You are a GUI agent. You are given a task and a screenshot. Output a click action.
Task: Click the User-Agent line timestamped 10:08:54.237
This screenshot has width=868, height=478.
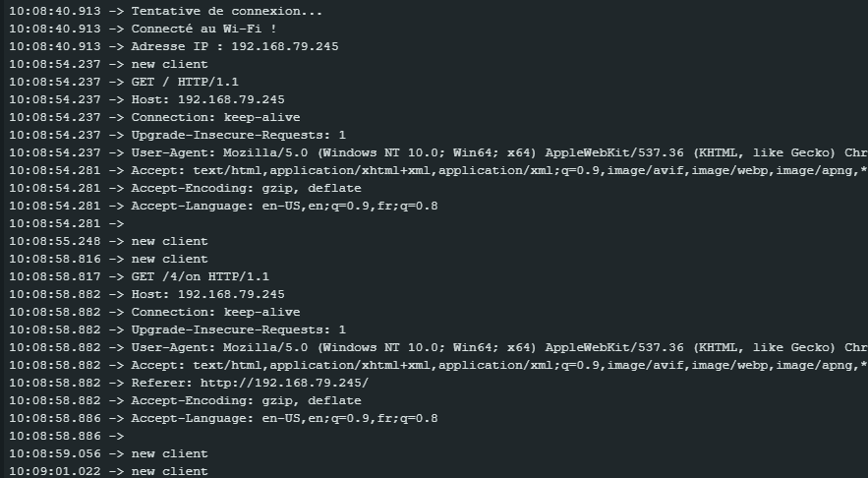click(438, 152)
